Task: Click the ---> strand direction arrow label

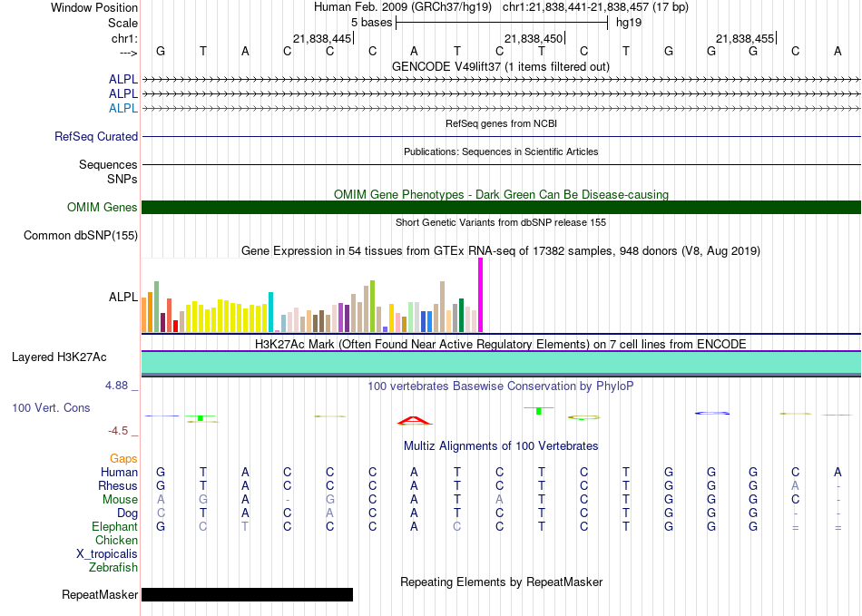Action: point(129,53)
